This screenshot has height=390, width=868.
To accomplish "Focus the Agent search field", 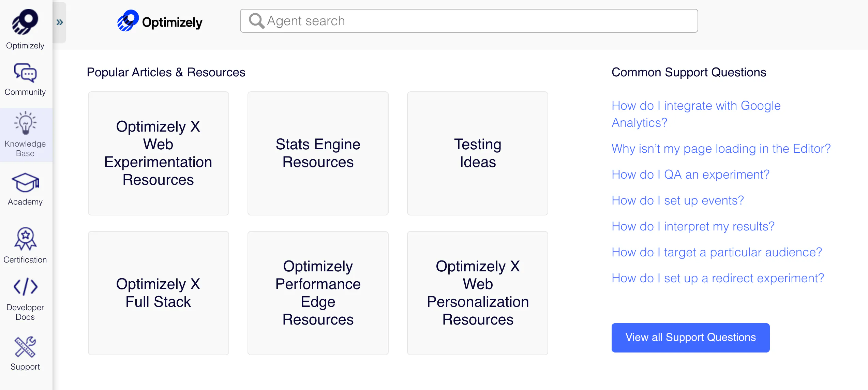I will click(x=469, y=21).
